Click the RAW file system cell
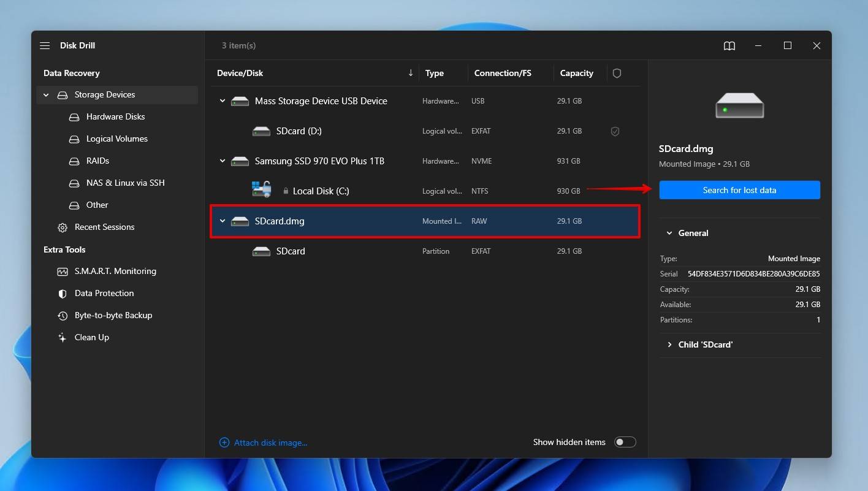This screenshot has width=868, height=491. click(479, 221)
